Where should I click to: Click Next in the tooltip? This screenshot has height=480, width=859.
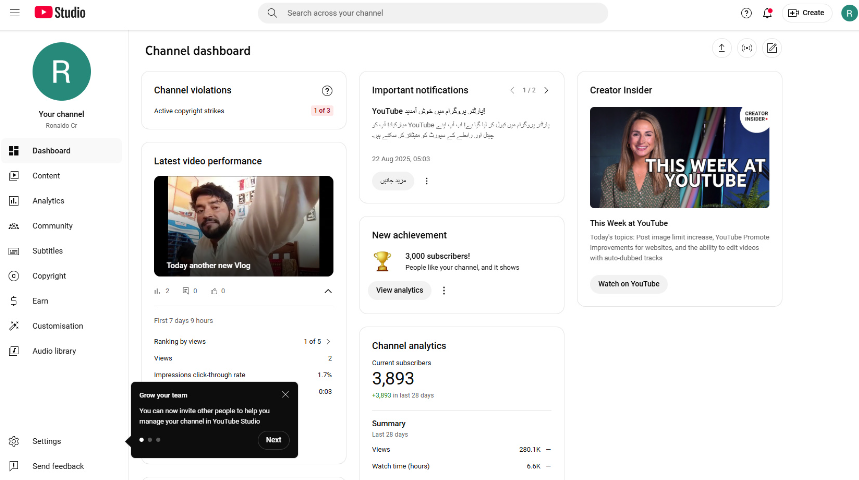click(273, 440)
